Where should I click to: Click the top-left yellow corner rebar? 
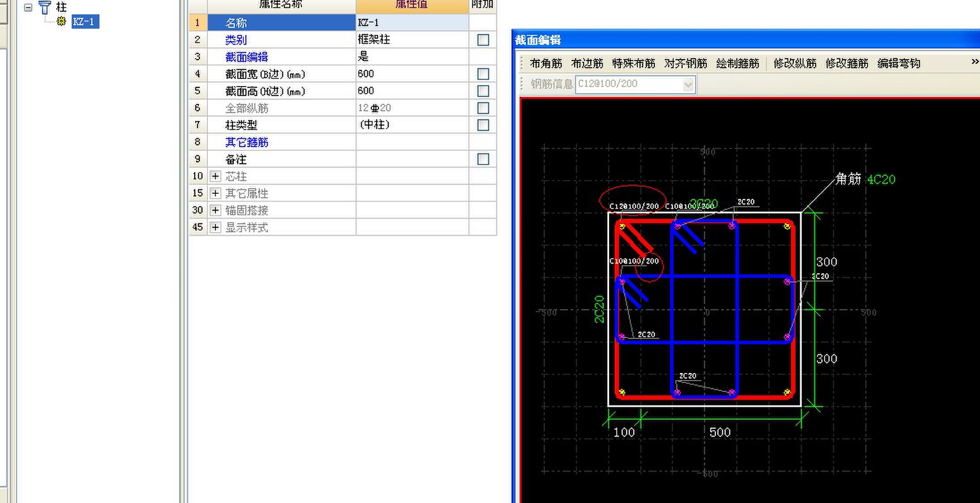coord(622,226)
